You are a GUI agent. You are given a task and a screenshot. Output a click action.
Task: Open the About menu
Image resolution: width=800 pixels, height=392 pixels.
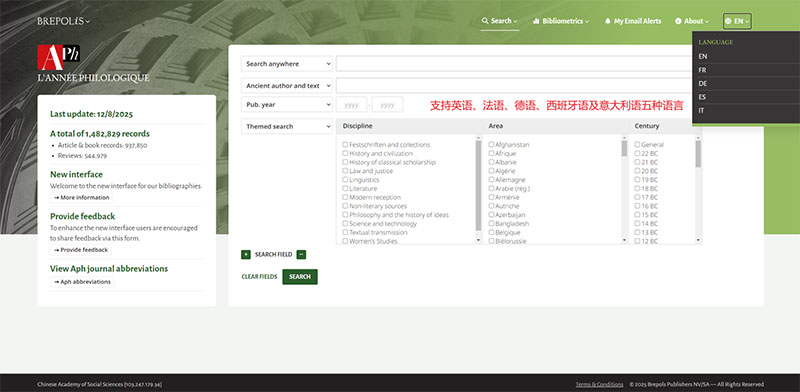tap(692, 21)
